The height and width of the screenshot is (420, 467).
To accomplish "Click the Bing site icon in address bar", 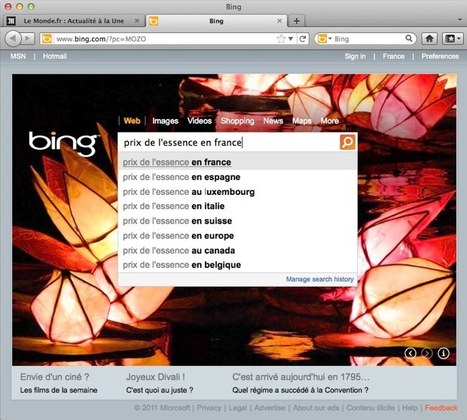I will click(x=46, y=39).
